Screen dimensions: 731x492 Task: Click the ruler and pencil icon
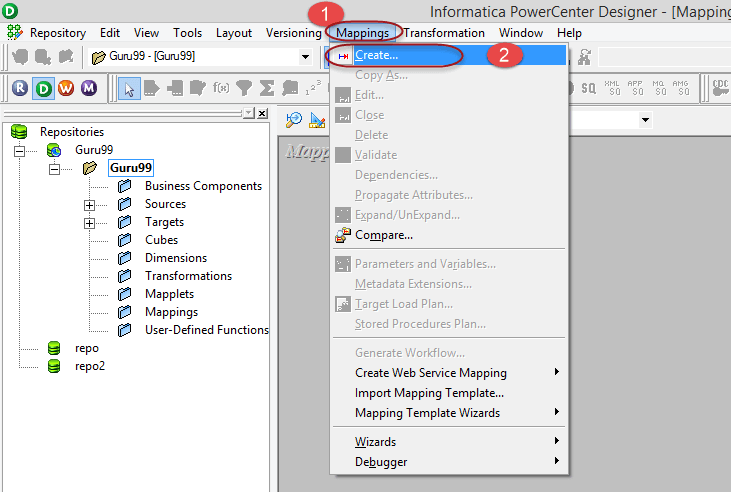pos(317,120)
